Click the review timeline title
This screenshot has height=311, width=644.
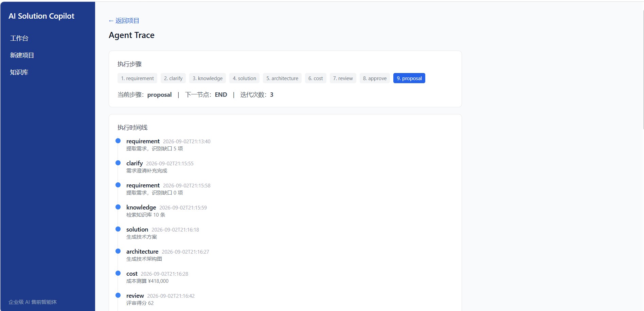click(x=135, y=296)
